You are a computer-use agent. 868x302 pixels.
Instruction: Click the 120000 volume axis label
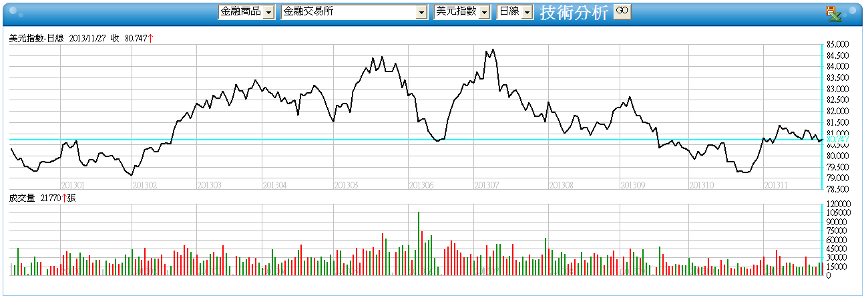(x=837, y=204)
